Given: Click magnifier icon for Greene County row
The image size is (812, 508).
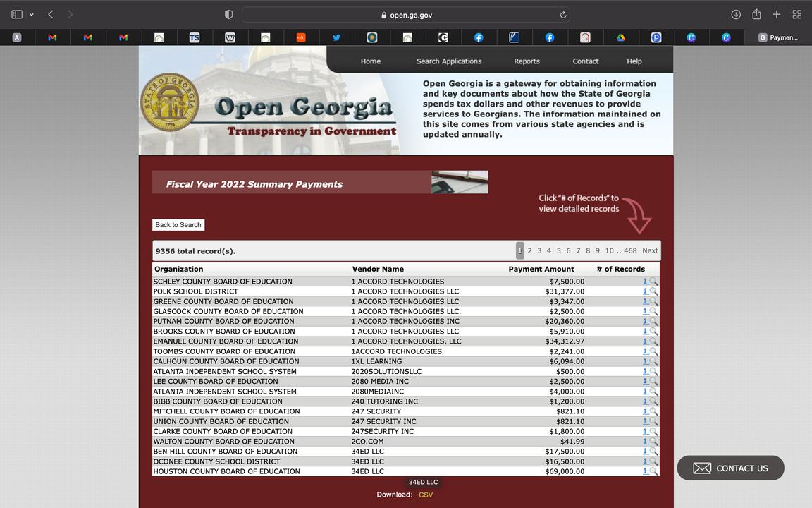Looking at the screenshot, I should (653, 301).
